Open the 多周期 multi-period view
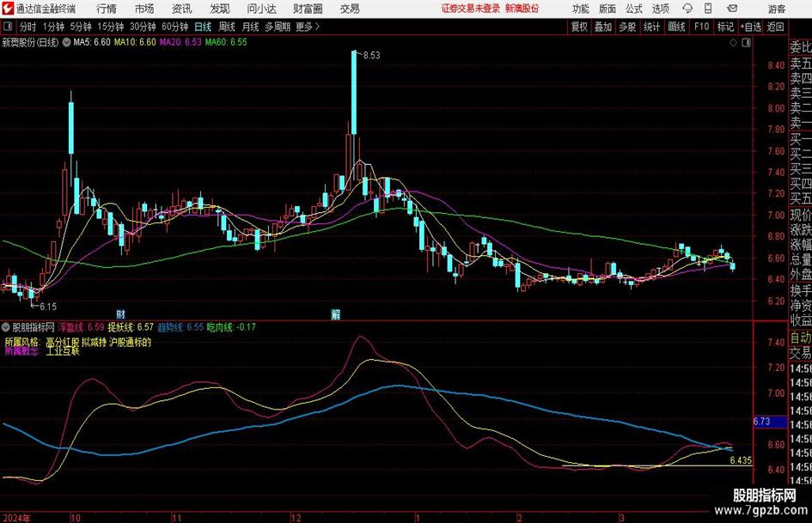The image size is (812, 523). [278, 27]
